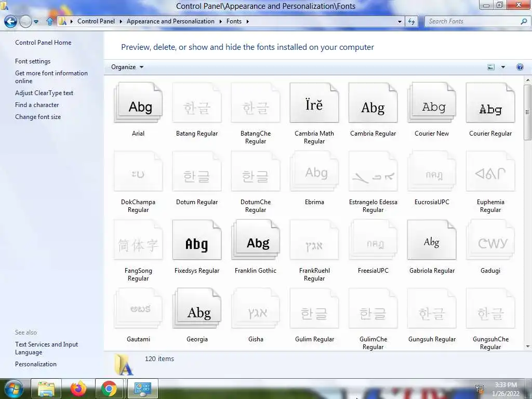Screen dimensions: 532x399
Task: Select the Georgia font icon
Action: coord(197,309)
